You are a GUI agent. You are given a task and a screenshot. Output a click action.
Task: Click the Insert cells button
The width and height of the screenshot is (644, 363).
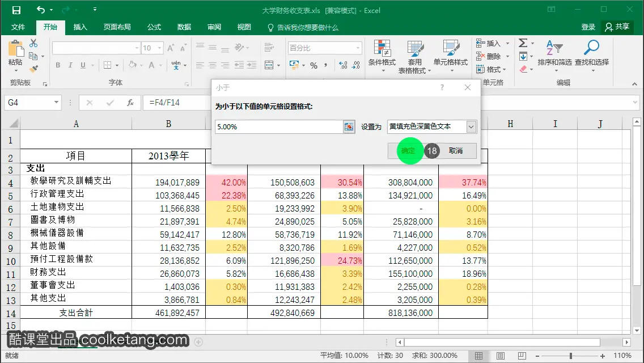(x=489, y=43)
